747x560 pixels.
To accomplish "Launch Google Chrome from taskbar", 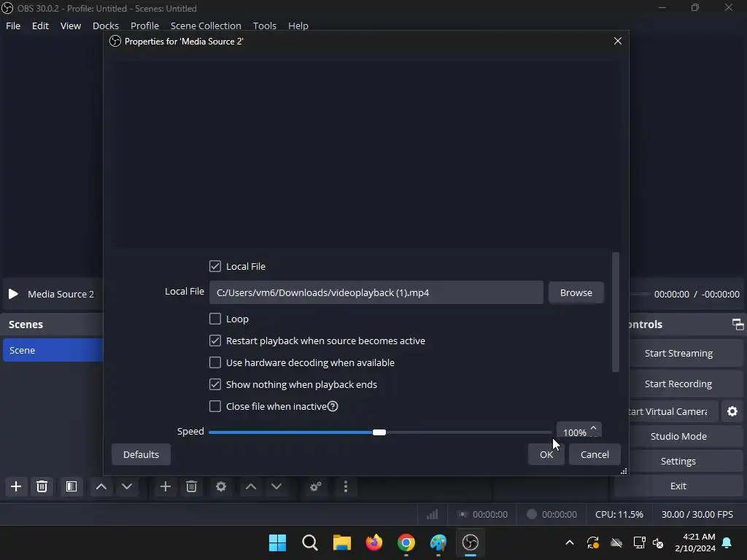I will pyautogui.click(x=406, y=542).
